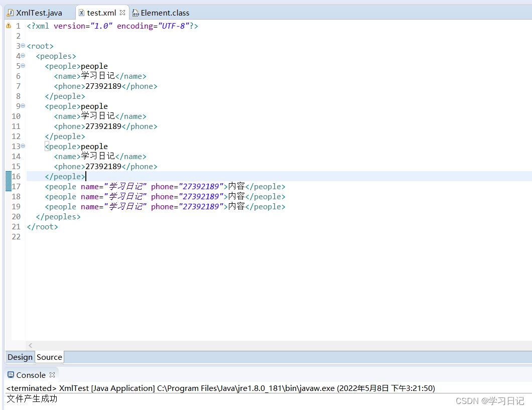This screenshot has height=410, width=532.
Task: Place cursor in the xml declaration on line 1
Action: tap(112, 26)
